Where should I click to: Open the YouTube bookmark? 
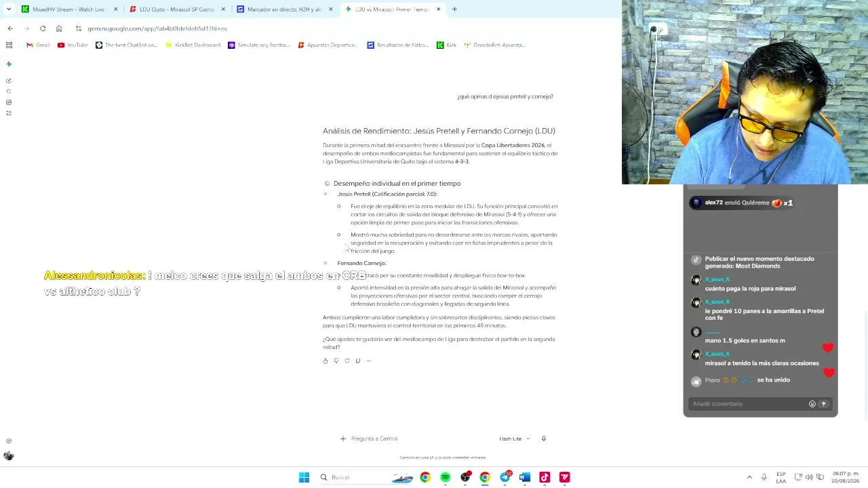73,45
